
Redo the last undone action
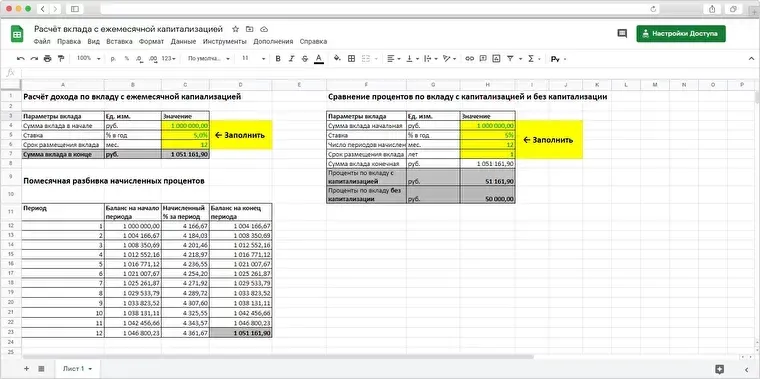[x=34, y=59]
